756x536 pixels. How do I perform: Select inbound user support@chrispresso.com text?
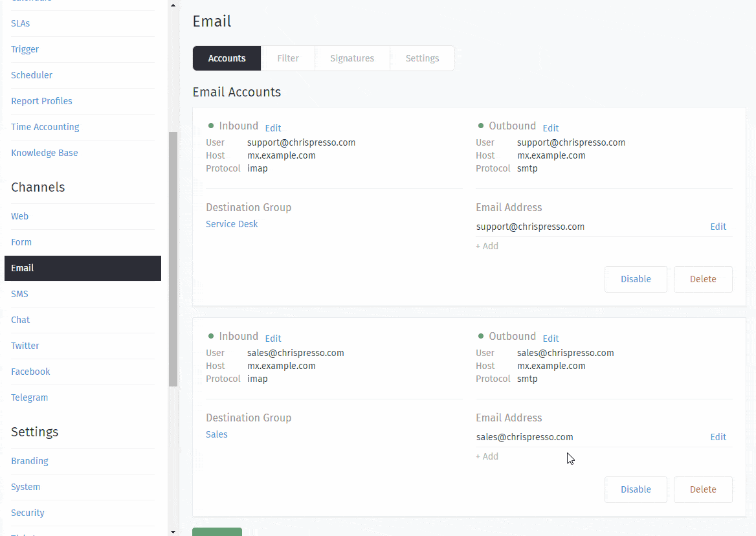(302, 142)
